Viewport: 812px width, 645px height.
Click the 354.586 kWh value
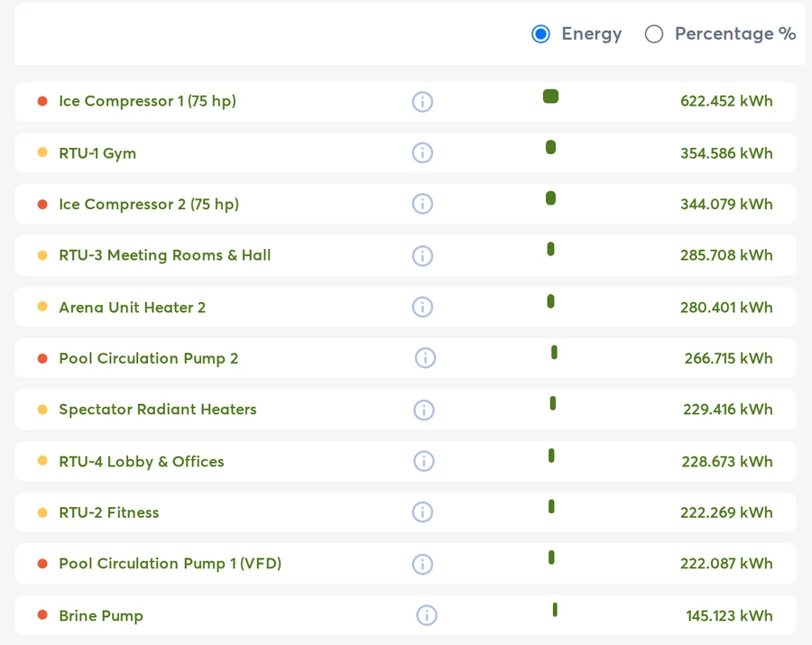click(726, 153)
